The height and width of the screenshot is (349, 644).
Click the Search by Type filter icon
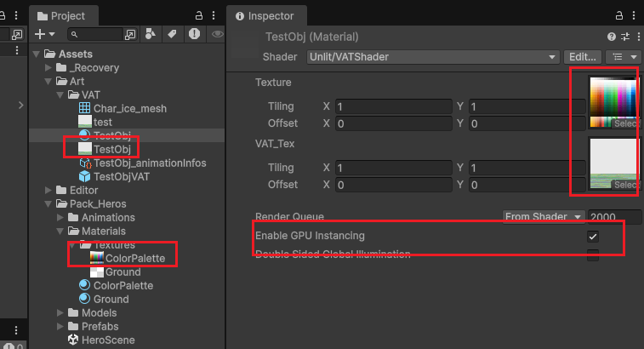[151, 34]
